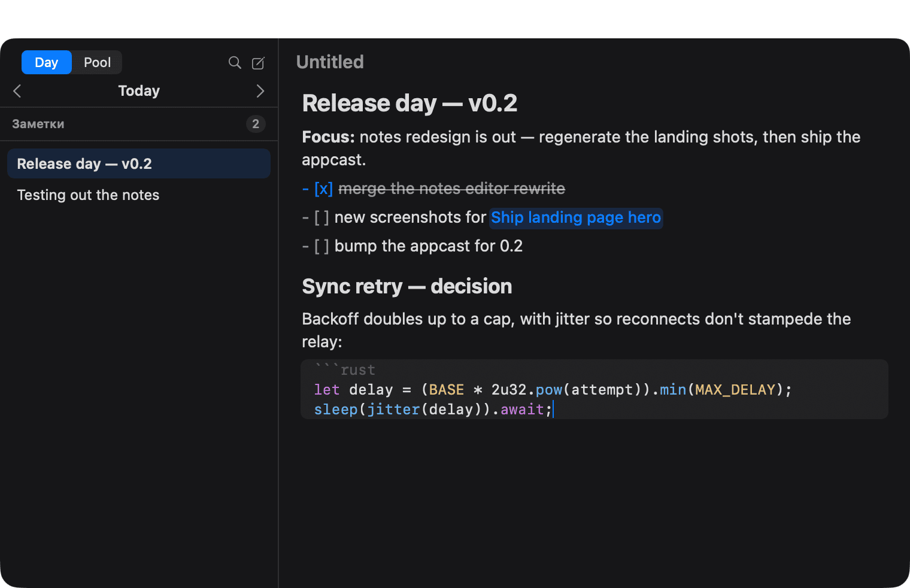Viewport: 910px width, 588px height.
Task: Click the 'Release day — v0.2' heading in editor
Action: (409, 103)
